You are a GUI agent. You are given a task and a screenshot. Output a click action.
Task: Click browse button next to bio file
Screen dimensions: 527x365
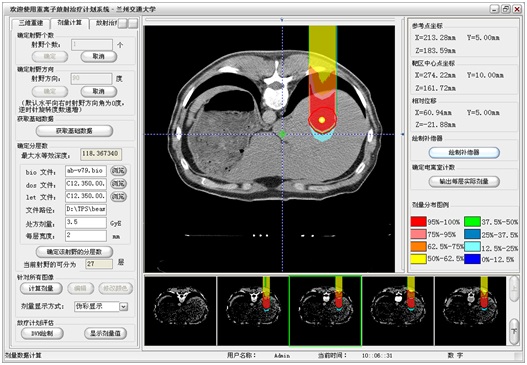point(118,171)
